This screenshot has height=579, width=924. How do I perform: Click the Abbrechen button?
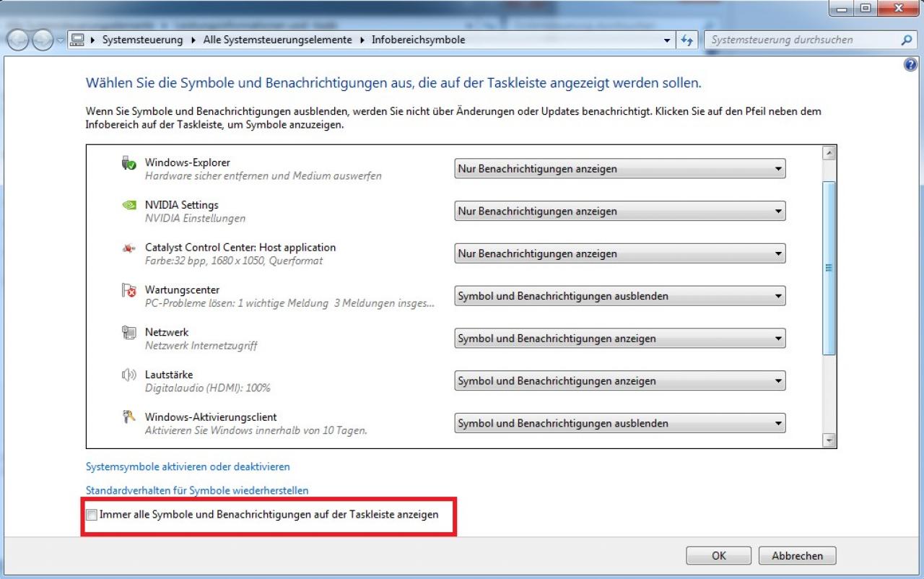(x=797, y=556)
